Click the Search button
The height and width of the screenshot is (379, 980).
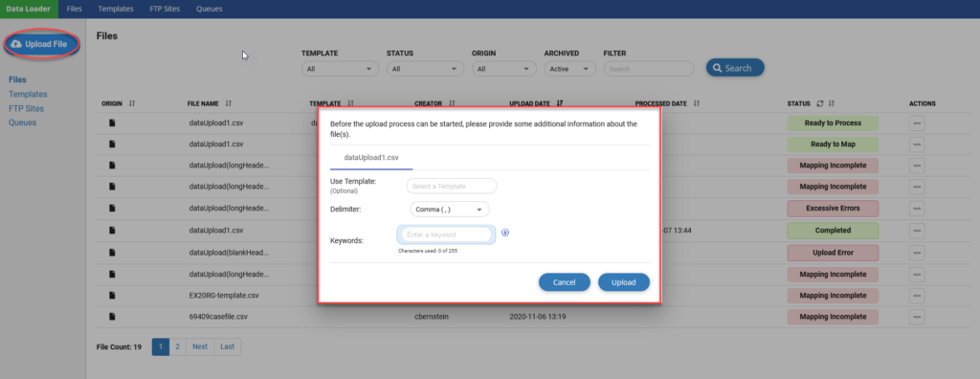[x=735, y=68]
